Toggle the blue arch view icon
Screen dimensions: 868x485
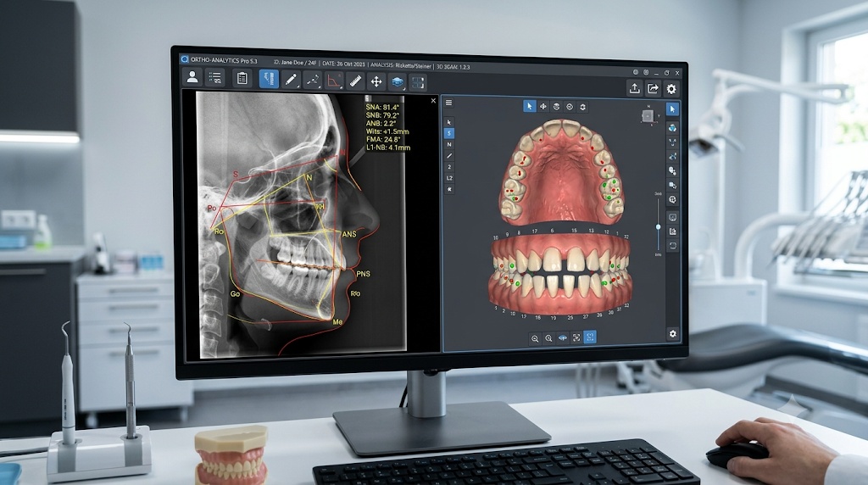(x=563, y=337)
